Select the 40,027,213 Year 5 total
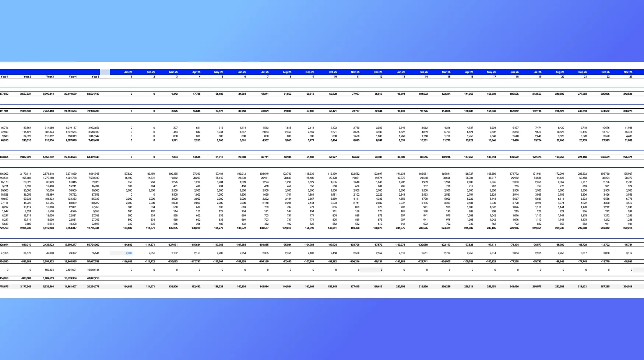The image size is (644, 360). coord(93,278)
